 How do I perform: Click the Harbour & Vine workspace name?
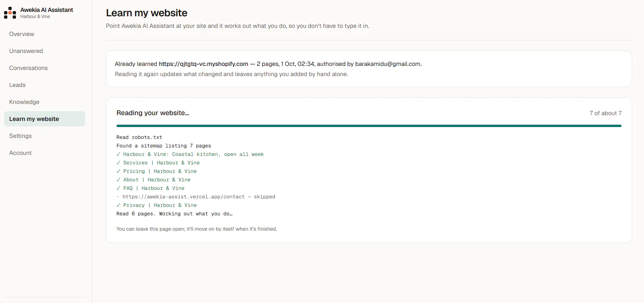pos(35,16)
